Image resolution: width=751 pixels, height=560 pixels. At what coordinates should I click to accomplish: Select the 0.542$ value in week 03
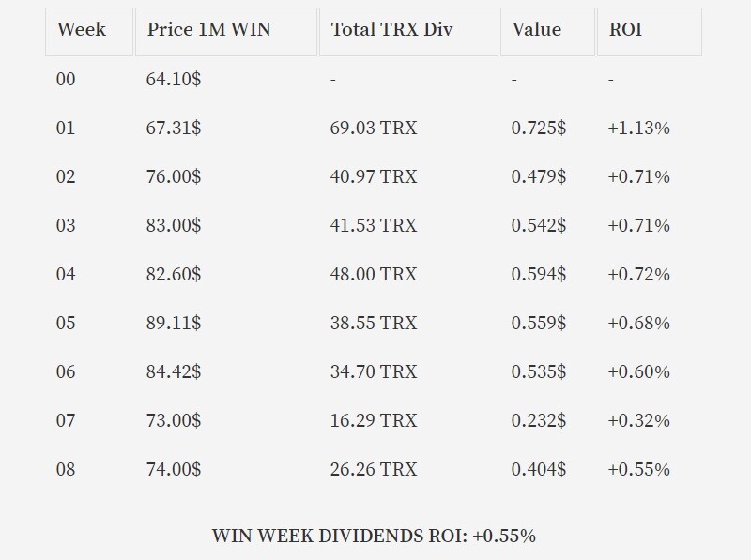pos(538,226)
